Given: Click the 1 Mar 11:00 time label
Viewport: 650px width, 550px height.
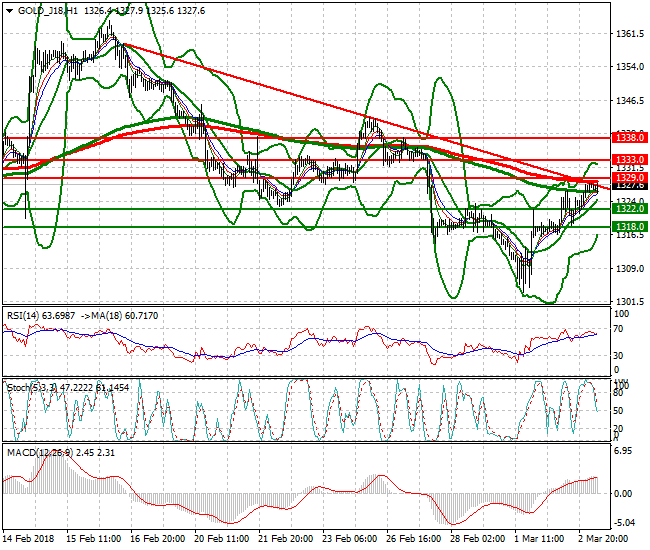Looking at the screenshot, I should click(x=539, y=539).
